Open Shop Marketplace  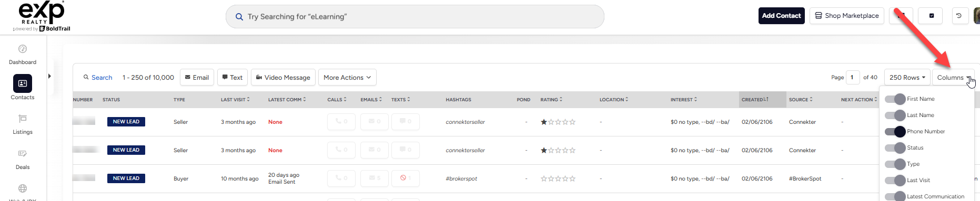click(x=846, y=16)
